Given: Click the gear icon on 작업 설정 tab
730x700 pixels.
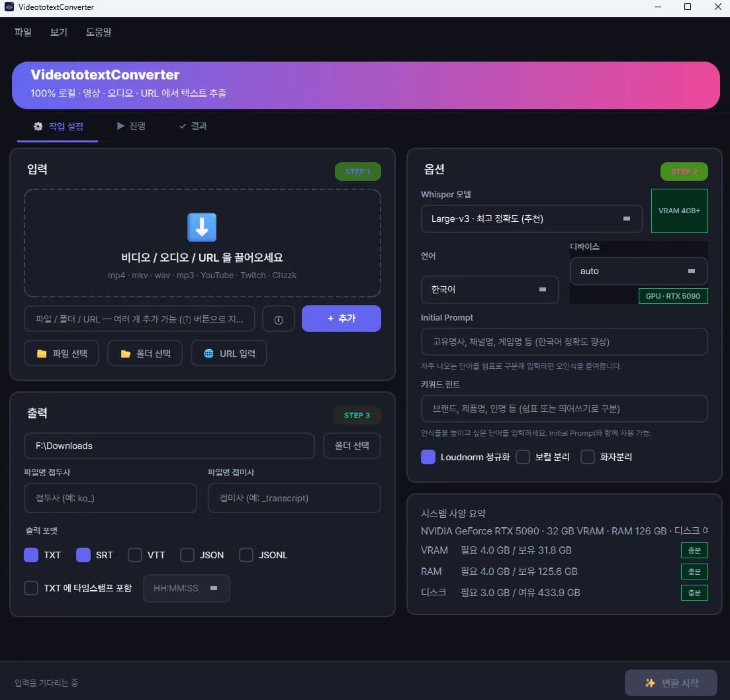Looking at the screenshot, I should click(x=38, y=126).
